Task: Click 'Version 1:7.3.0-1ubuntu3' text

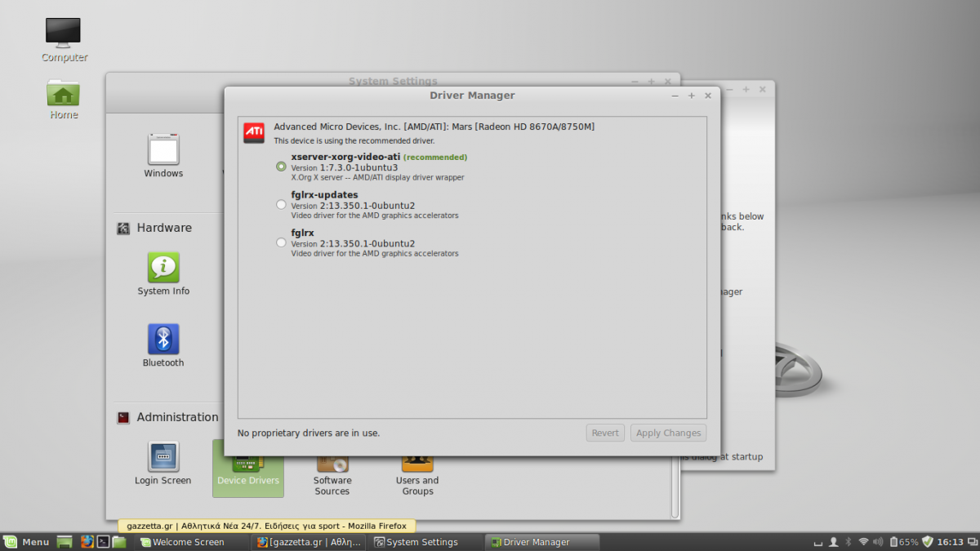Action: click(345, 167)
